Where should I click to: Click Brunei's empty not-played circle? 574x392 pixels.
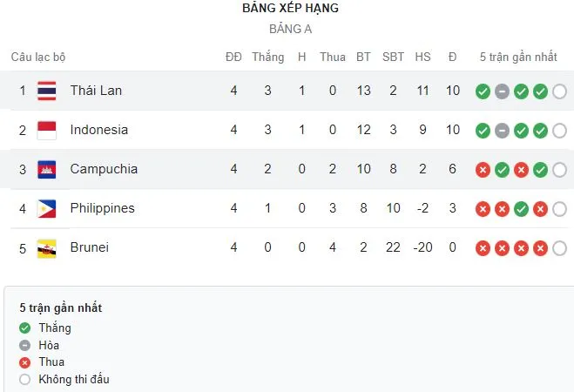pos(559,248)
